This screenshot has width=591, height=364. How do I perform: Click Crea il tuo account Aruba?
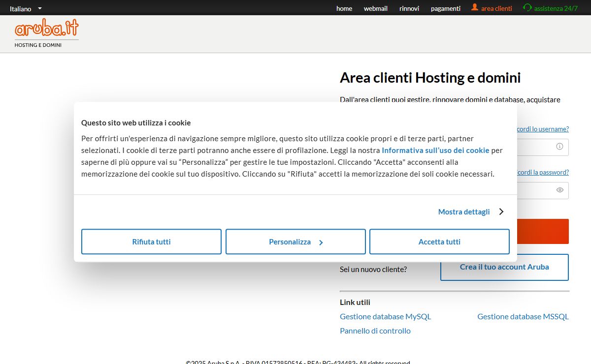point(504,267)
